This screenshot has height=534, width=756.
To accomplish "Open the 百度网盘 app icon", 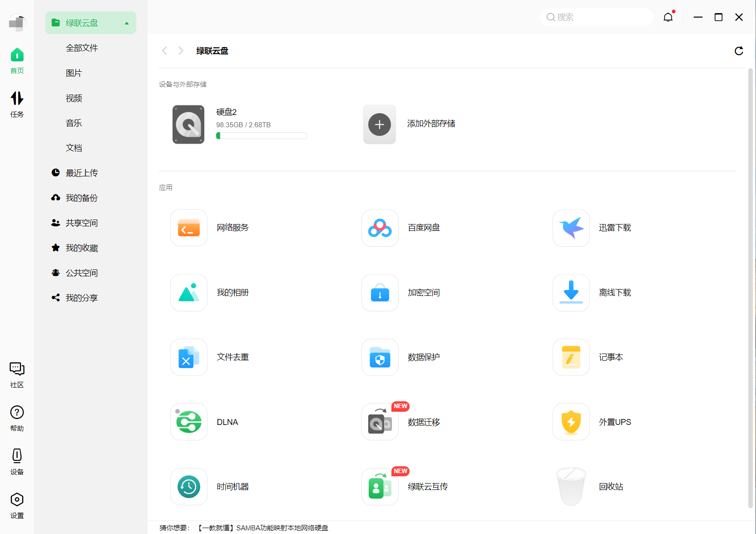I will [x=380, y=228].
